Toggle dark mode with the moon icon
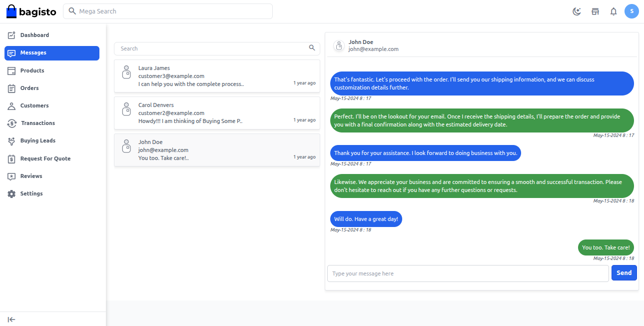Screen dimensions: 644x326 tap(577, 11)
